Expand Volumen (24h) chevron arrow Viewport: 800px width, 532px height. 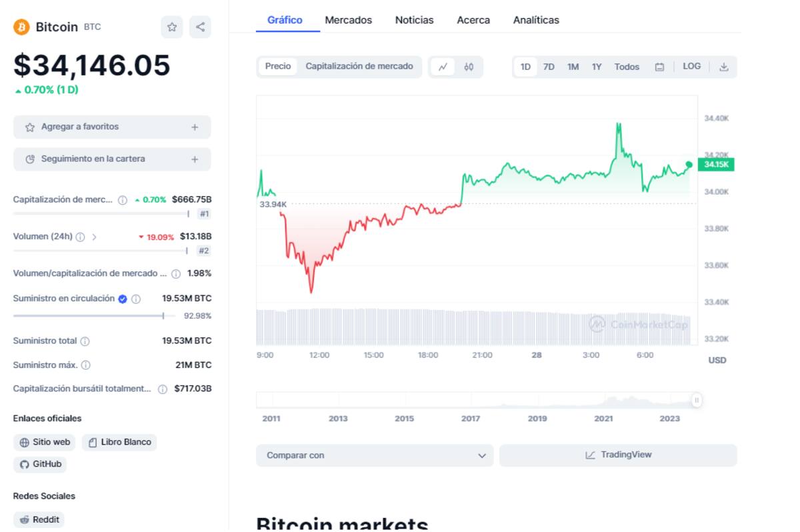(x=94, y=237)
